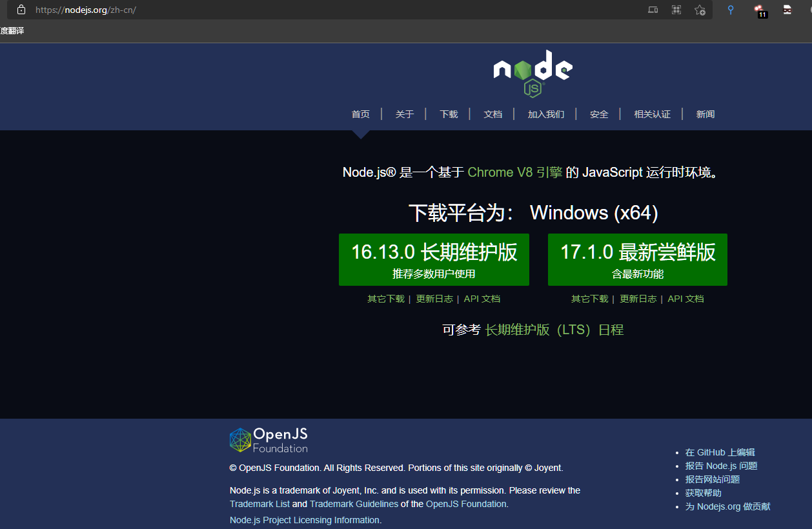Image resolution: width=812 pixels, height=529 pixels.
Task: Follow the Chrome V8 引擎 link
Action: (515, 172)
